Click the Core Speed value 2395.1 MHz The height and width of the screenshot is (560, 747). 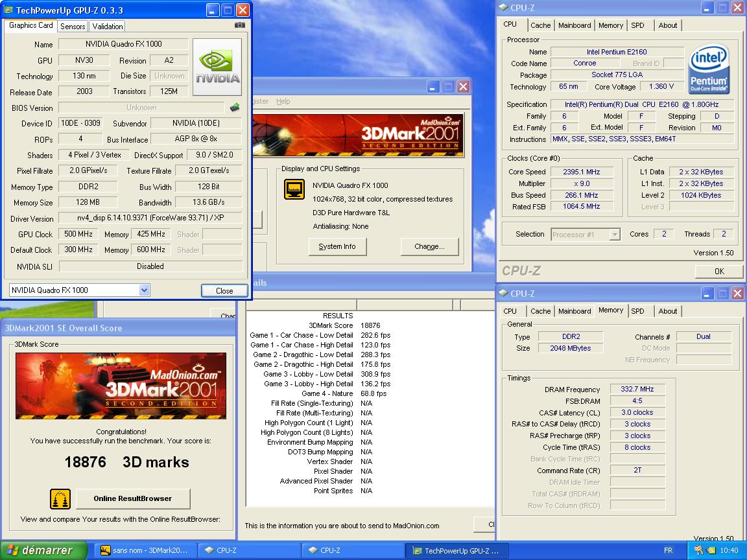pos(581,172)
